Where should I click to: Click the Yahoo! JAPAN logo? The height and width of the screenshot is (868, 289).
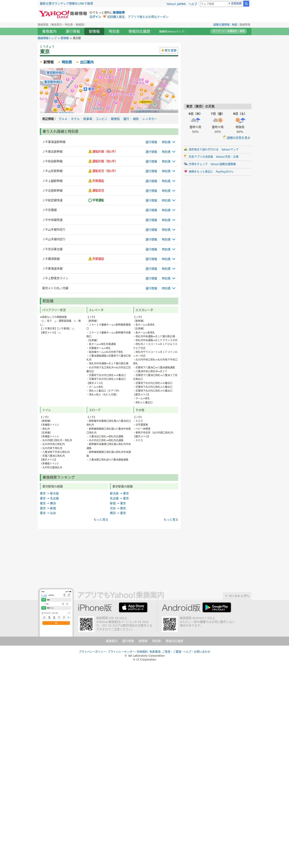click(x=54, y=14)
